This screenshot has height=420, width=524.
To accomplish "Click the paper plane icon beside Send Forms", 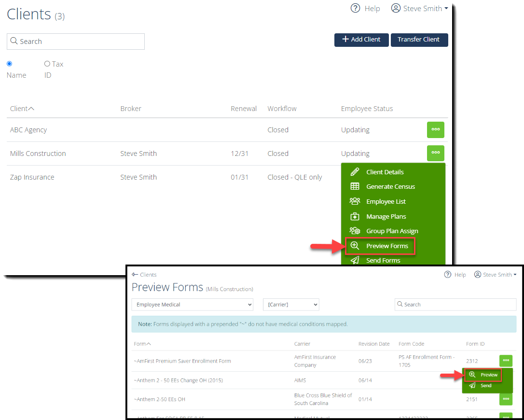I will click(355, 260).
